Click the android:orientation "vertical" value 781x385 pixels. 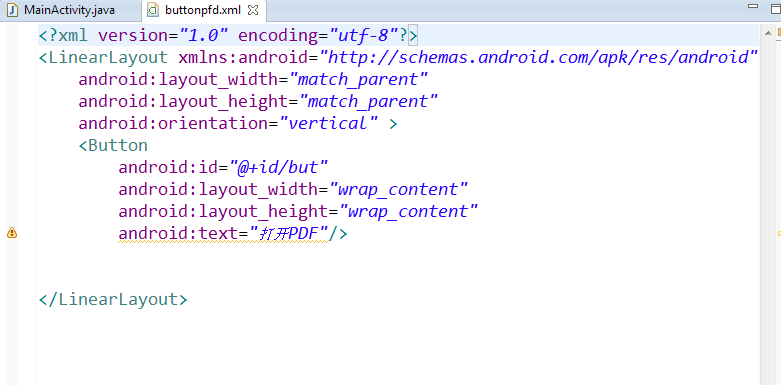point(329,124)
